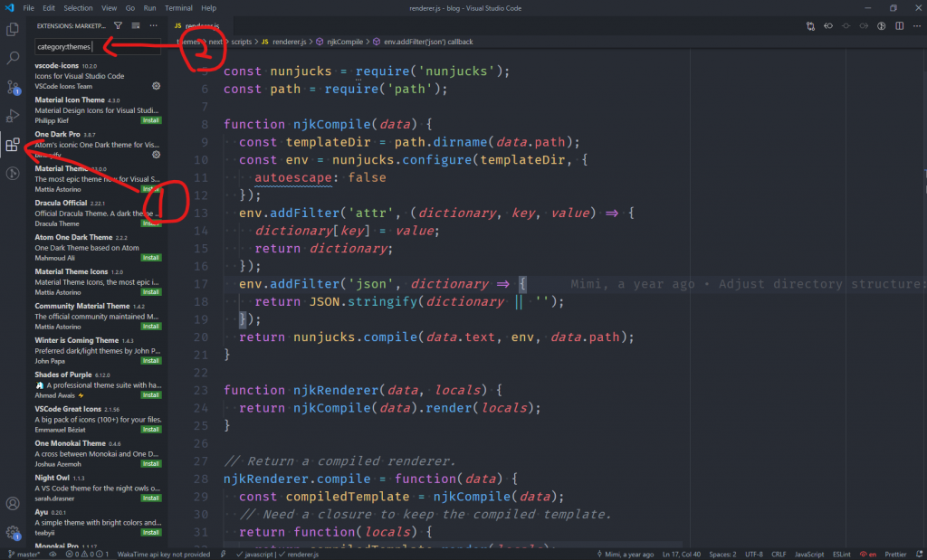Change indentation via 'Spaces: 2'
The height and width of the screenshot is (560, 927).
click(x=722, y=554)
